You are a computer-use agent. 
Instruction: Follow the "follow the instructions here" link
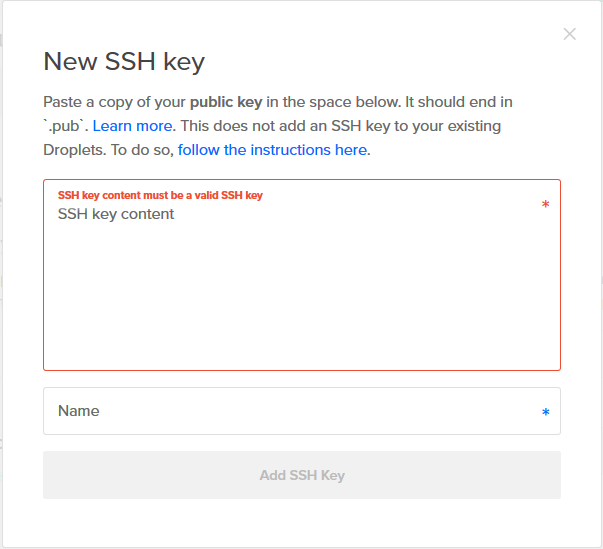[273, 150]
